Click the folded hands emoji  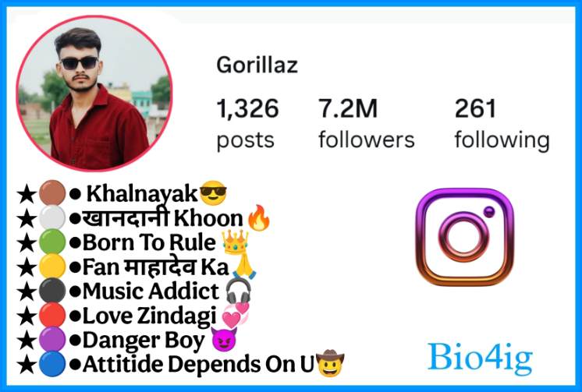tap(244, 266)
